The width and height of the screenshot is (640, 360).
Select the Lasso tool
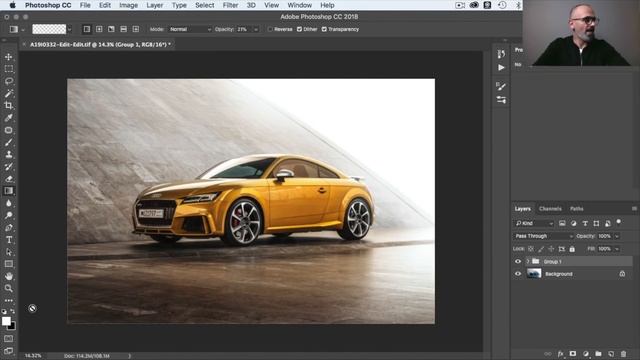(x=9, y=81)
